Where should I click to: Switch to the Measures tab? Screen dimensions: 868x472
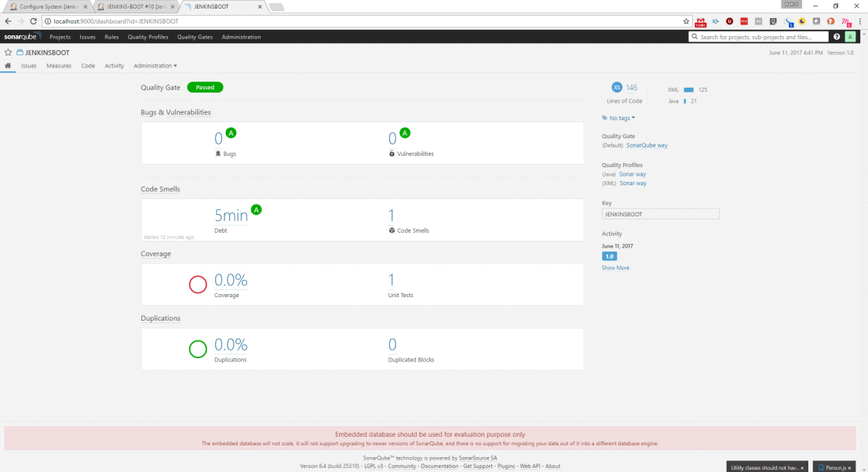coord(59,66)
